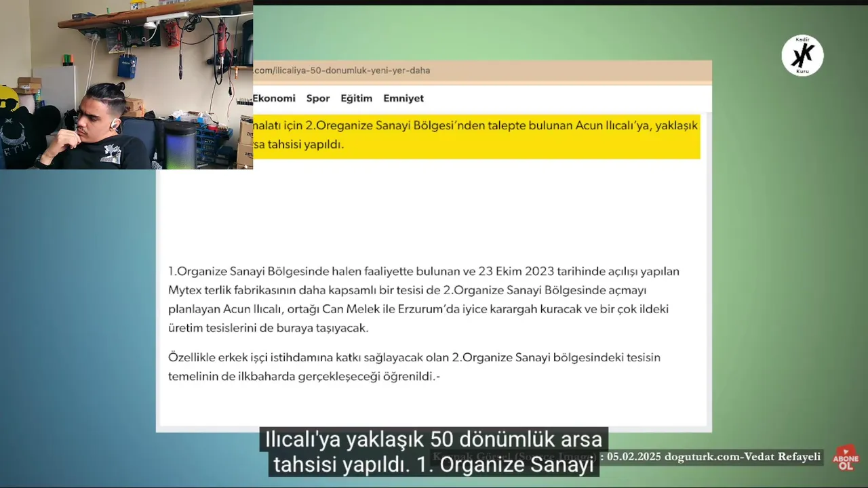Click the source credit 'doguturk.com-Vedat Refayeli'
The width and height of the screenshot is (868, 488).
pyautogui.click(x=743, y=457)
